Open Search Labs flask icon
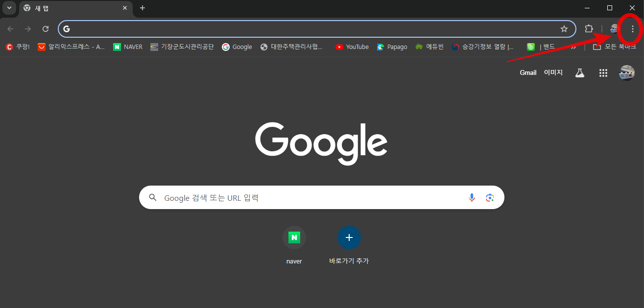Viewport: 644px width, 308px height. 580,73
